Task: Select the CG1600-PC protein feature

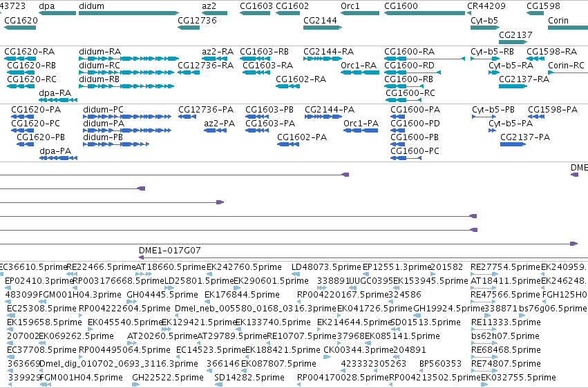Action: (406, 158)
